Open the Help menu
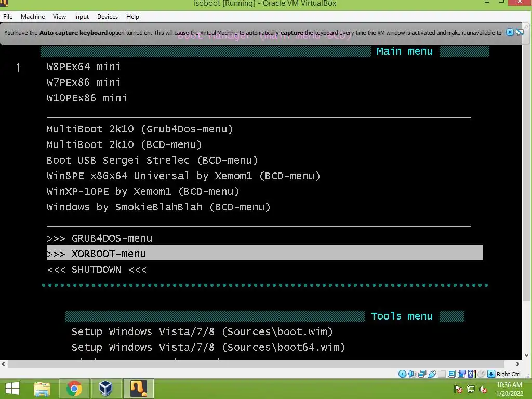532x399 pixels. click(x=132, y=16)
